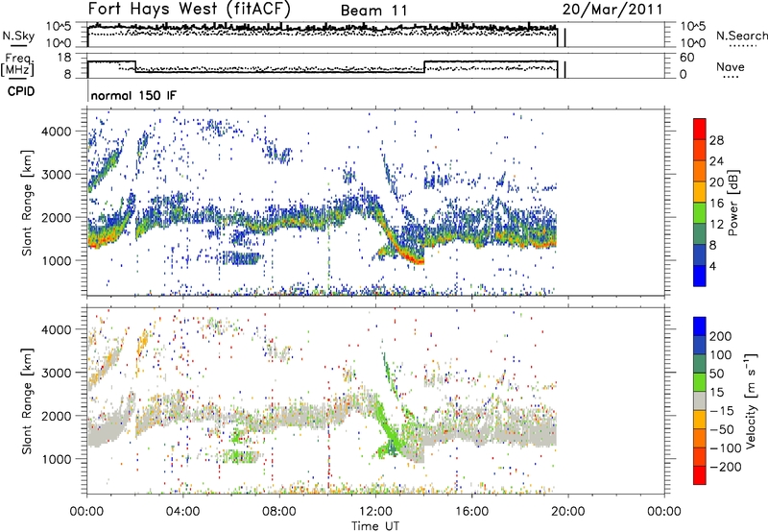Click the '28' Power colorbar tick label
Screen dimensions: 768x532
716,140
